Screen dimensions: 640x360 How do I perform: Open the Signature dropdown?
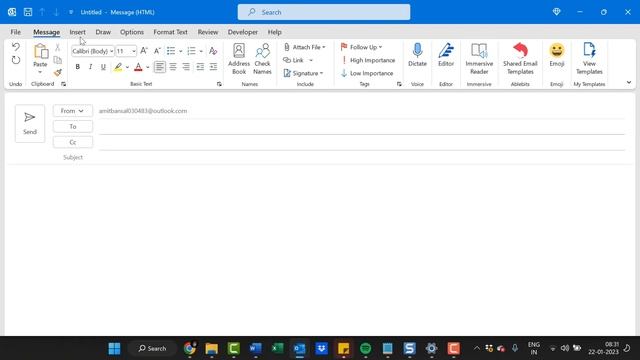point(304,73)
